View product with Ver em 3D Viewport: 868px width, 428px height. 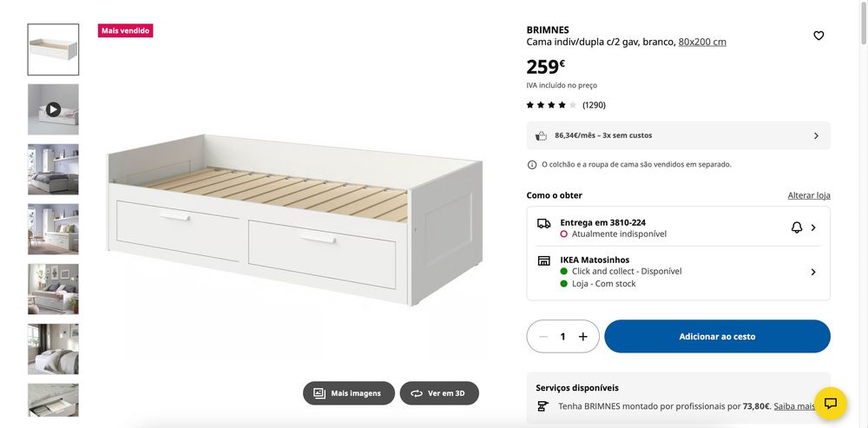(439, 393)
